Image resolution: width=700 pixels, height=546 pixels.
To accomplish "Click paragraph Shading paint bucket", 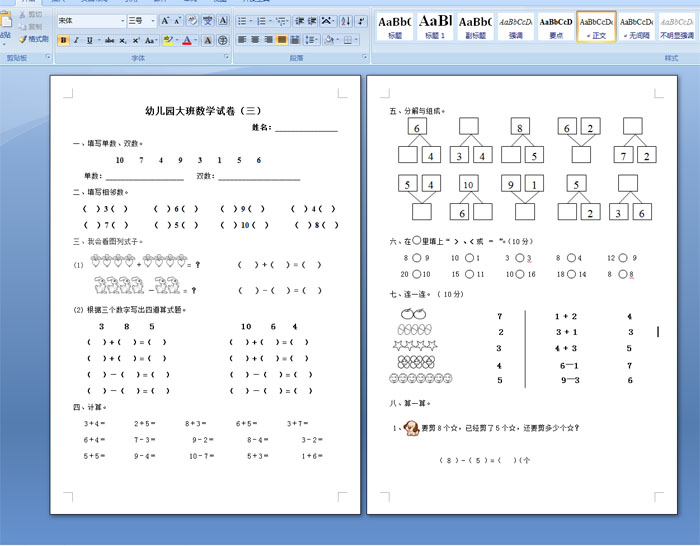I will (x=329, y=40).
